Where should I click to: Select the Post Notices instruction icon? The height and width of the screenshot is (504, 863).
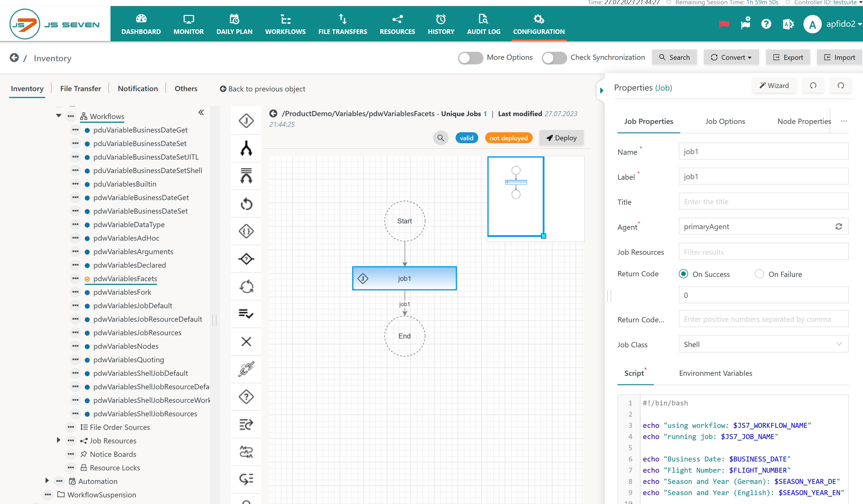[x=246, y=452]
